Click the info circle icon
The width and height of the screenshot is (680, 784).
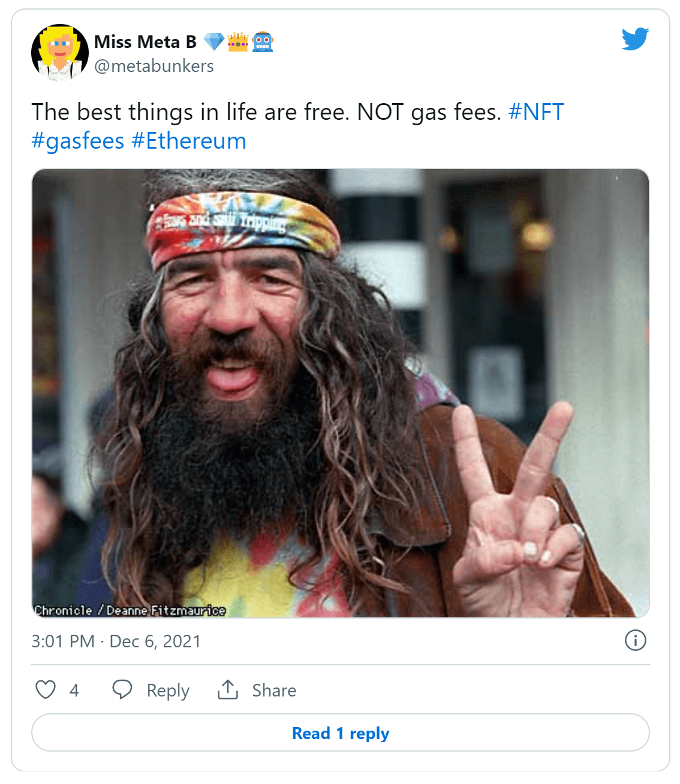pyautogui.click(x=637, y=640)
